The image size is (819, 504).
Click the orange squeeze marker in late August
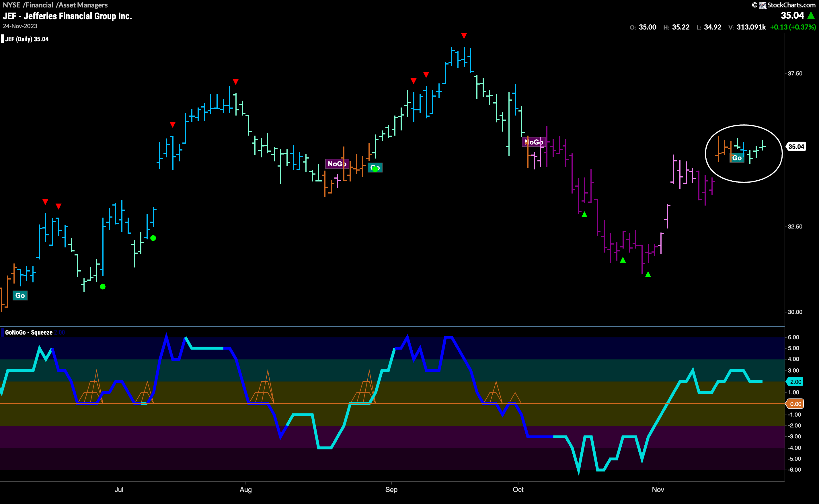click(x=363, y=387)
